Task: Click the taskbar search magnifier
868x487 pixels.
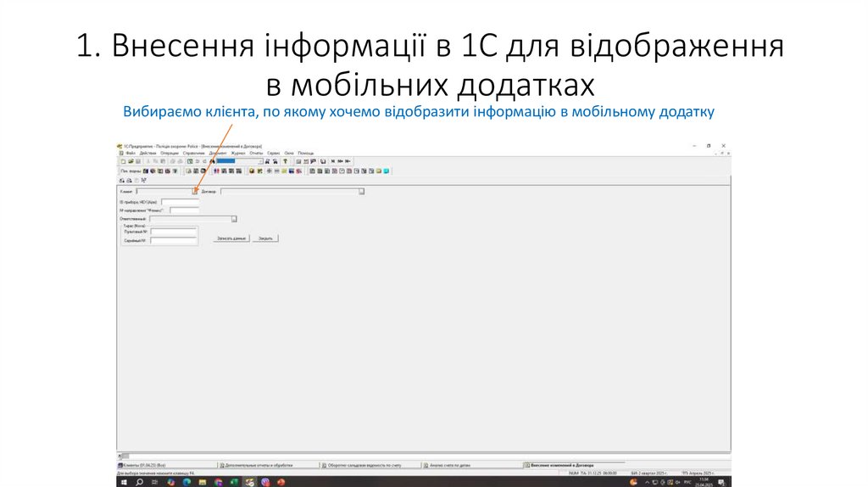Action: point(139,483)
